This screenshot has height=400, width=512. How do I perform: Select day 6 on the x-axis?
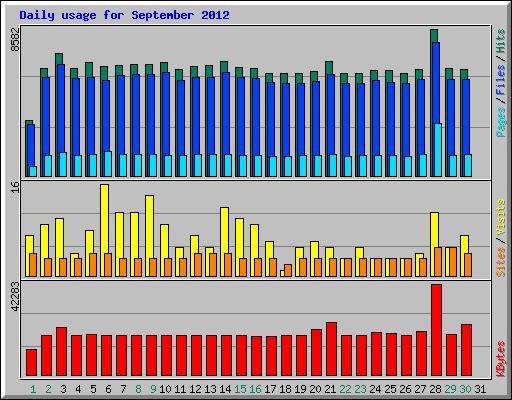click(x=108, y=389)
